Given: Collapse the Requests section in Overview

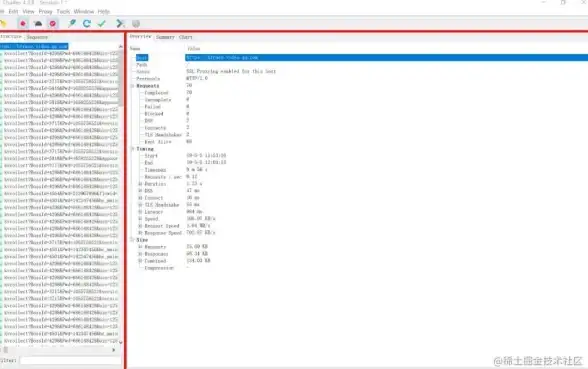Looking at the screenshot, I should tap(132, 86).
